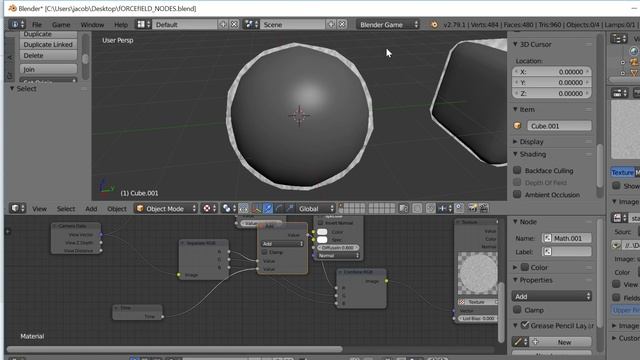The image size is (640, 360).
Task: Click the Delete button in tool shelf
Action: pyautogui.click(x=48, y=56)
